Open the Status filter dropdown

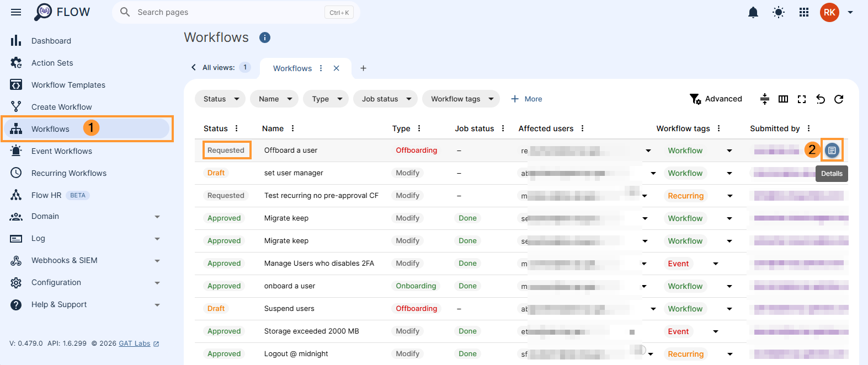coord(220,99)
